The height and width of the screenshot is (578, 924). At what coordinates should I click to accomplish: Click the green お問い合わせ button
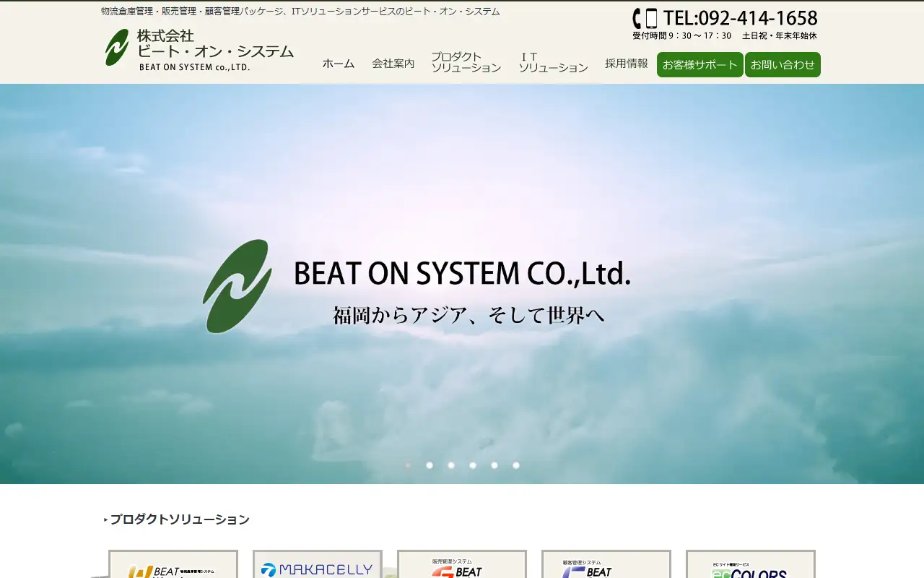click(x=783, y=64)
